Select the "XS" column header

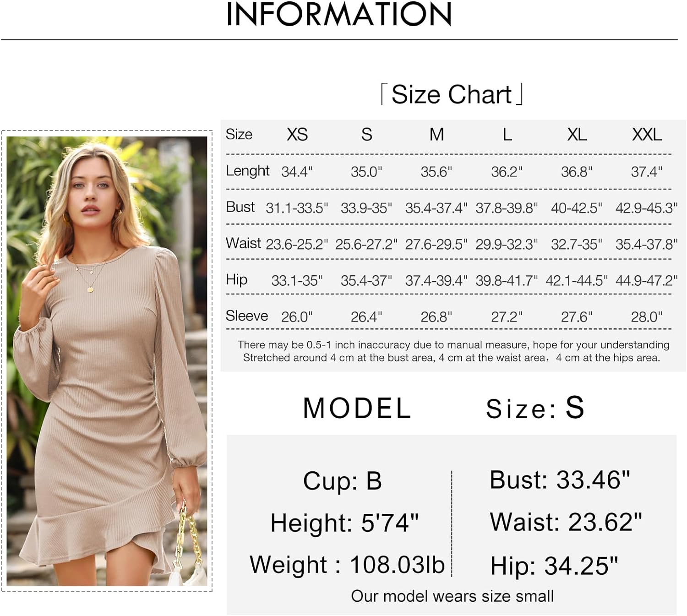297,134
